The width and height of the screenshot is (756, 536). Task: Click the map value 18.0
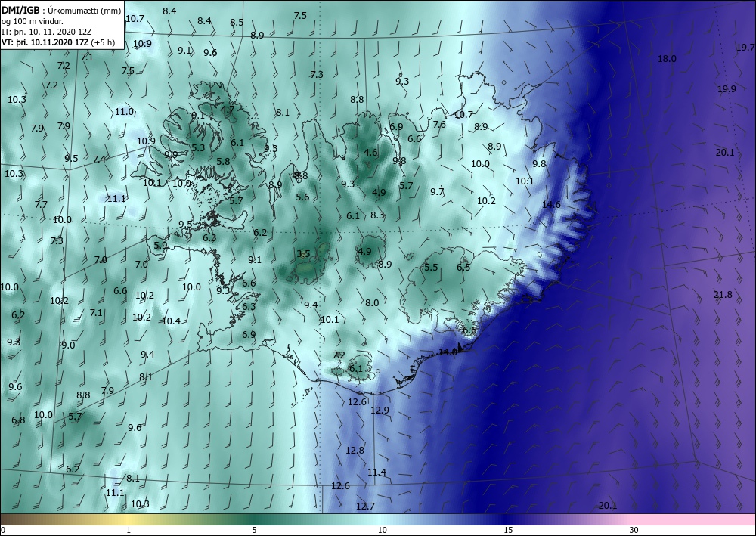pos(668,59)
